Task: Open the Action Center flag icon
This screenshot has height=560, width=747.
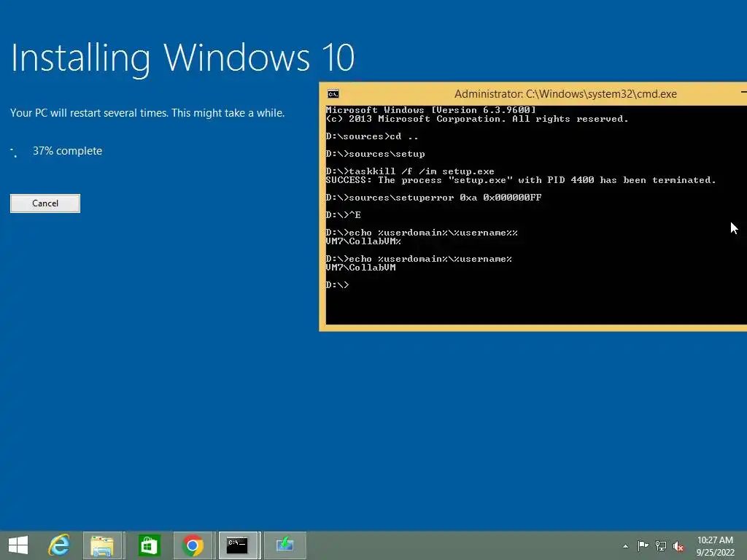Action: click(643, 545)
